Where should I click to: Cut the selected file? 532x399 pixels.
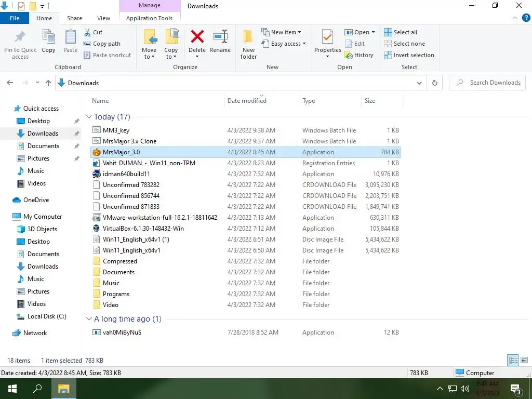(93, 32)
